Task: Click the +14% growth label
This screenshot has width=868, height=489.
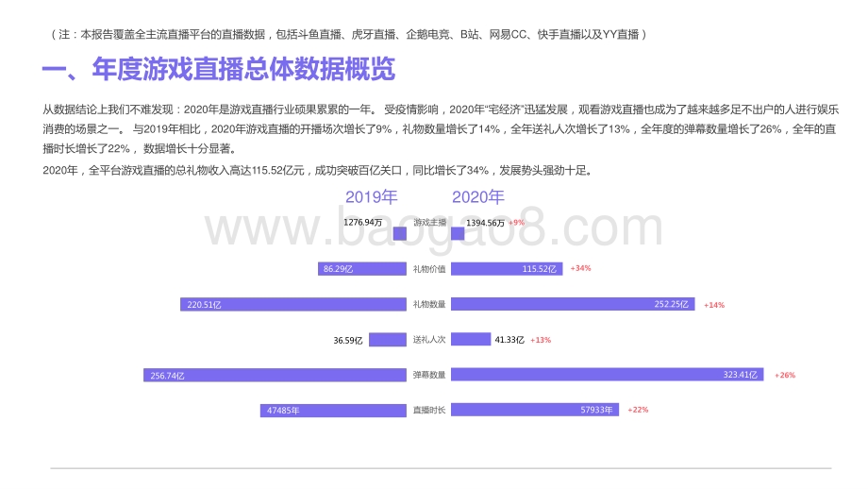Action: click(x=714, y=305)
